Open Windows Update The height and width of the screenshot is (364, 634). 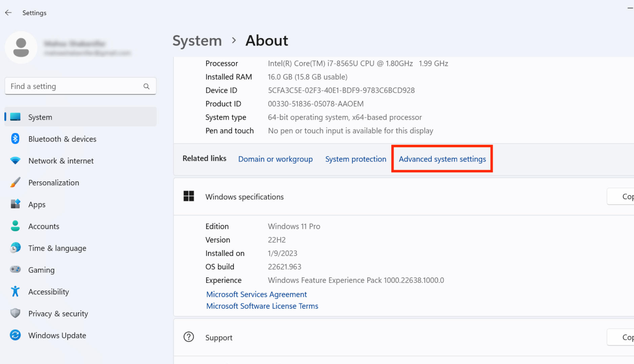(57, 335)
